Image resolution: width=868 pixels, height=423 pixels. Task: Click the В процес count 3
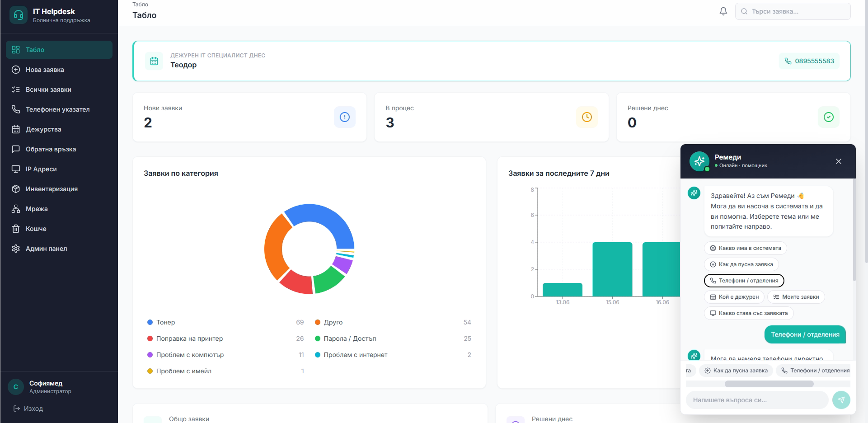click(390, 122)
